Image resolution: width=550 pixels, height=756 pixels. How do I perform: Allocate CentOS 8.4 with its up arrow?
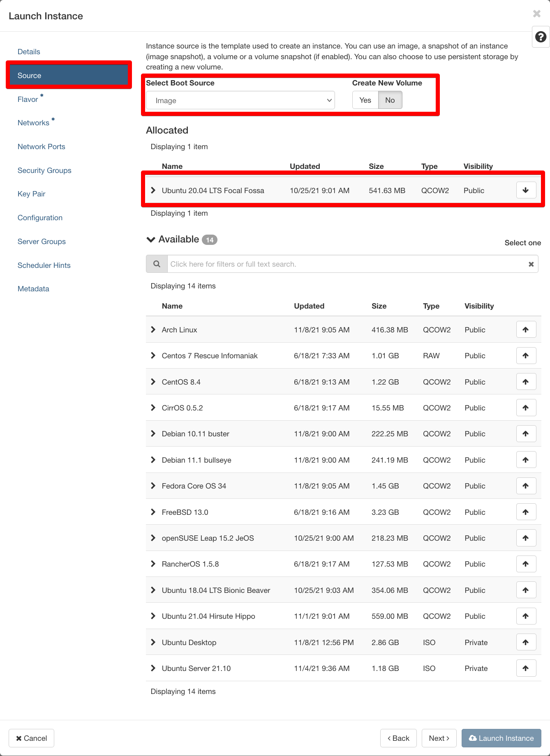(526, 382)
